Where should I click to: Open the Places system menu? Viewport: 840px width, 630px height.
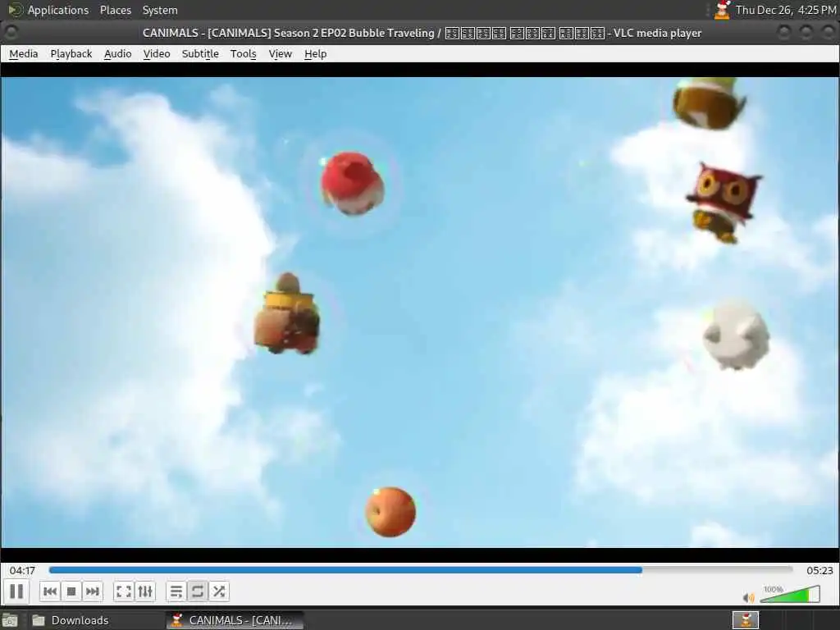pos(115,10)
